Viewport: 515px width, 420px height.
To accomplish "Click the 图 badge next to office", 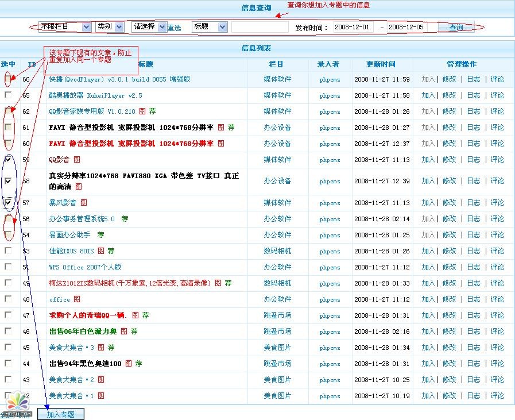I will pyautogui.click(x=77, y=299).
